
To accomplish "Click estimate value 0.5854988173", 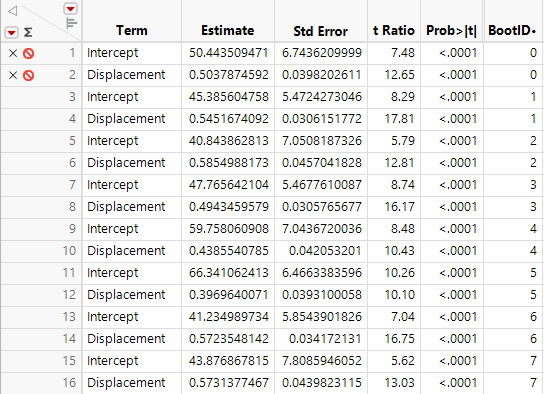I will (229, 163).
